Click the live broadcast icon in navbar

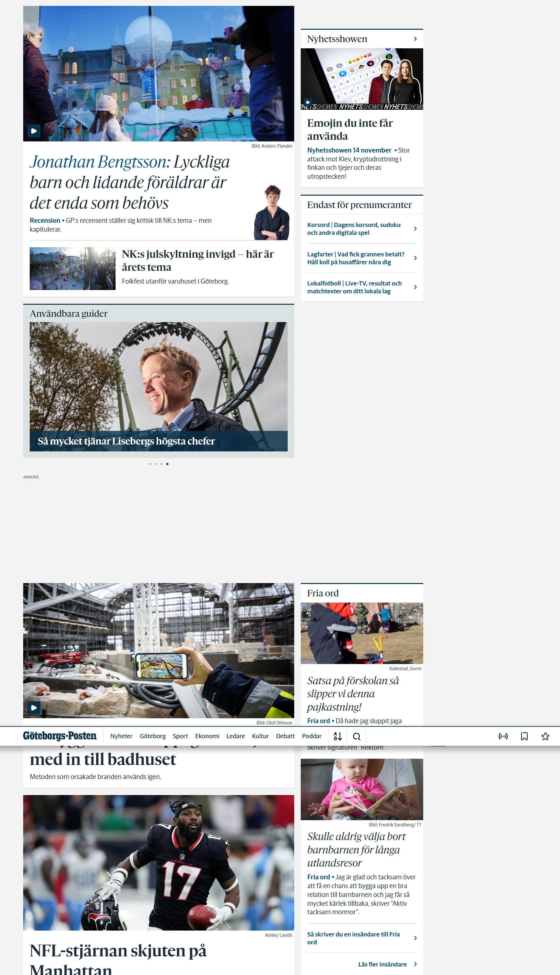click(x=503, y=736)
